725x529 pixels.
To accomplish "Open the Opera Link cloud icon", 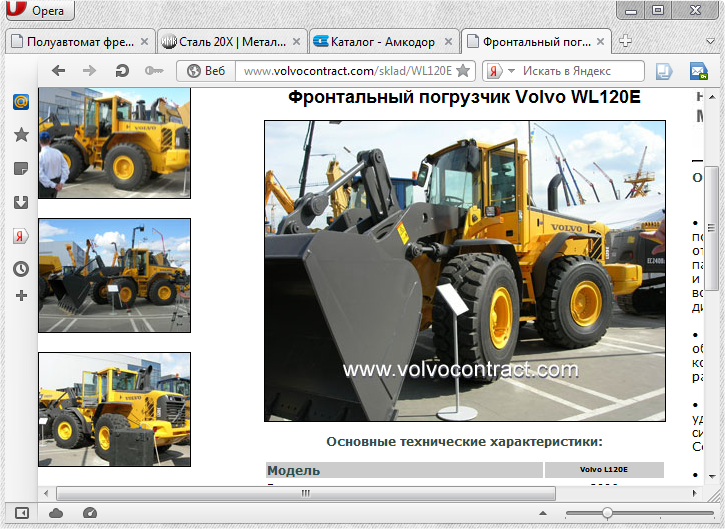I will (56, 513).
